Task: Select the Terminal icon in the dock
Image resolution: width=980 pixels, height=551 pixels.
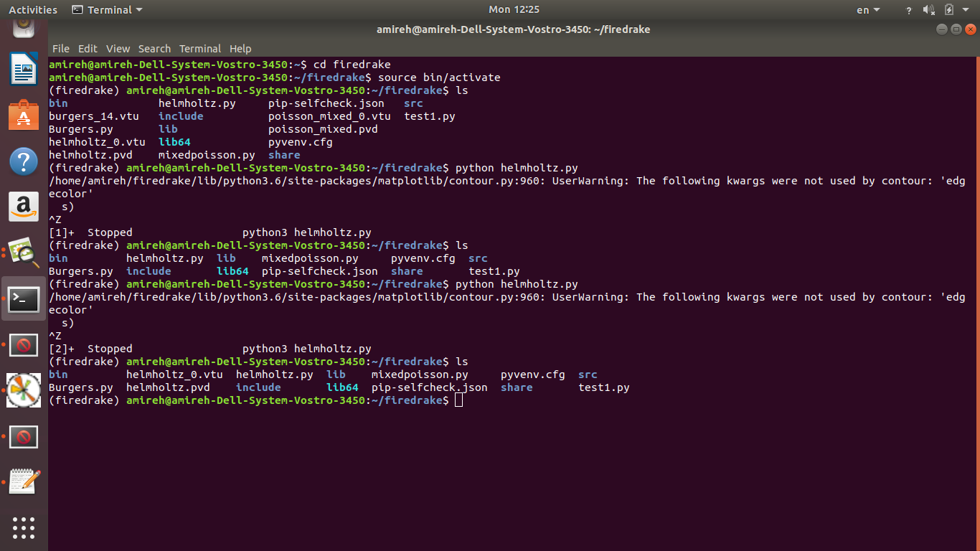Action: (24, 299)
